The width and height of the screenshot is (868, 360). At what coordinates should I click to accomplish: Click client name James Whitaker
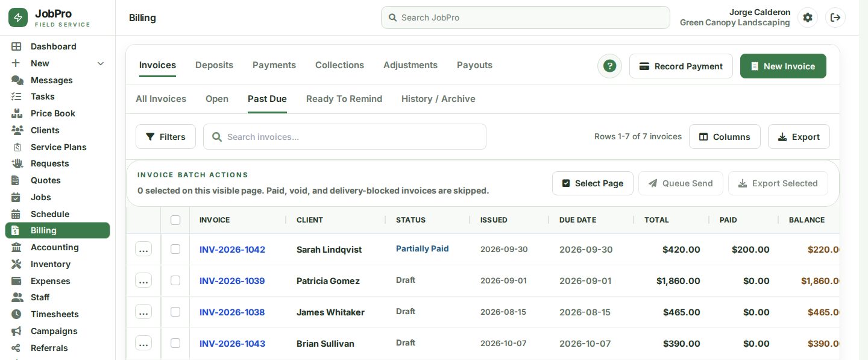click(330, 312)
